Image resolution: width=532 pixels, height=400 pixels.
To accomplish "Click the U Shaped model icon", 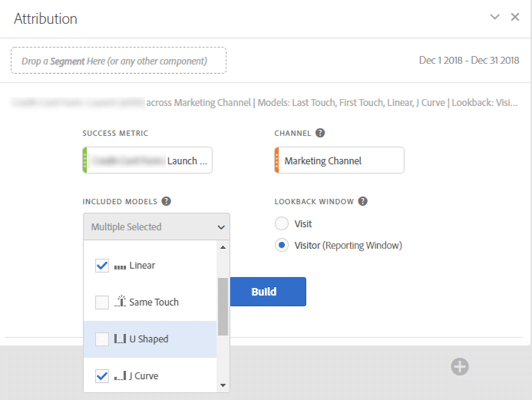I will 119,339.
